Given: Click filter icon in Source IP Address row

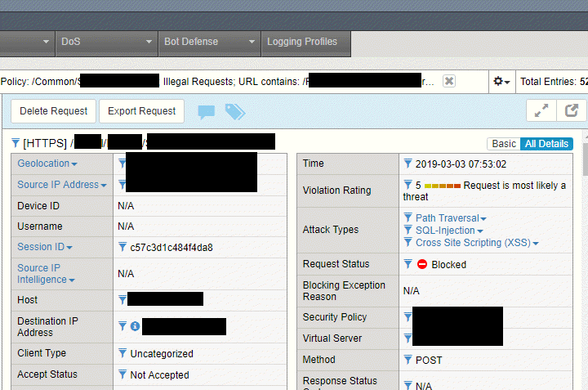Looking at the screenshot, I should tap(122, 184).
